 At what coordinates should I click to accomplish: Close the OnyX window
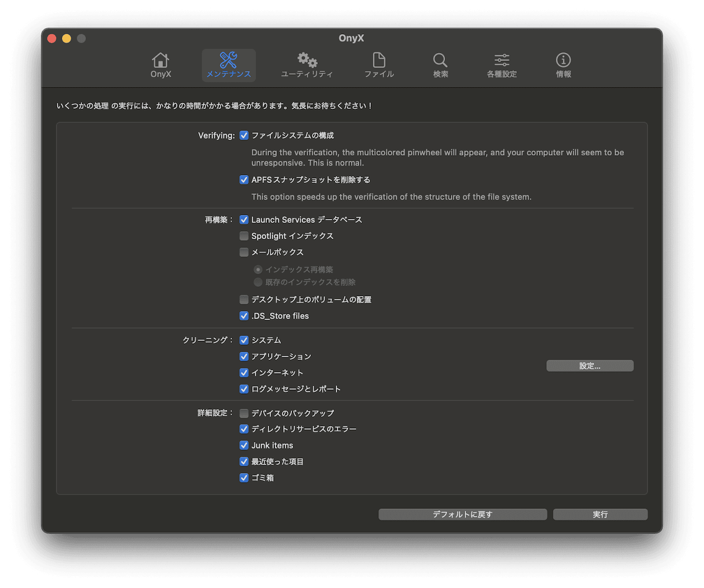click(x=51, y=38)
